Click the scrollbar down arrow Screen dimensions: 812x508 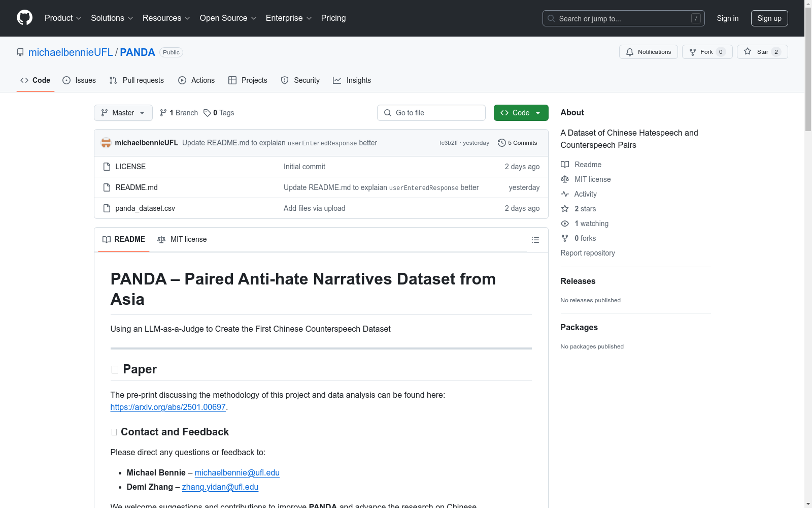point(808,504)
